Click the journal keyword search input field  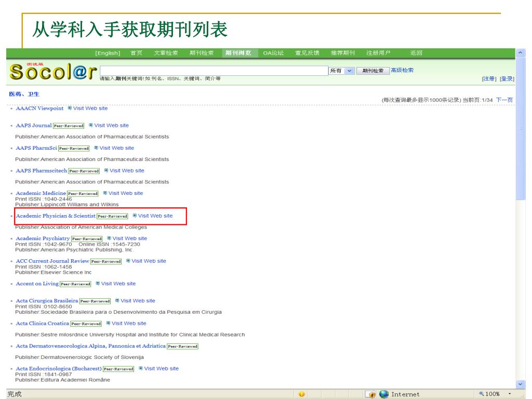[x=214, y=71]
